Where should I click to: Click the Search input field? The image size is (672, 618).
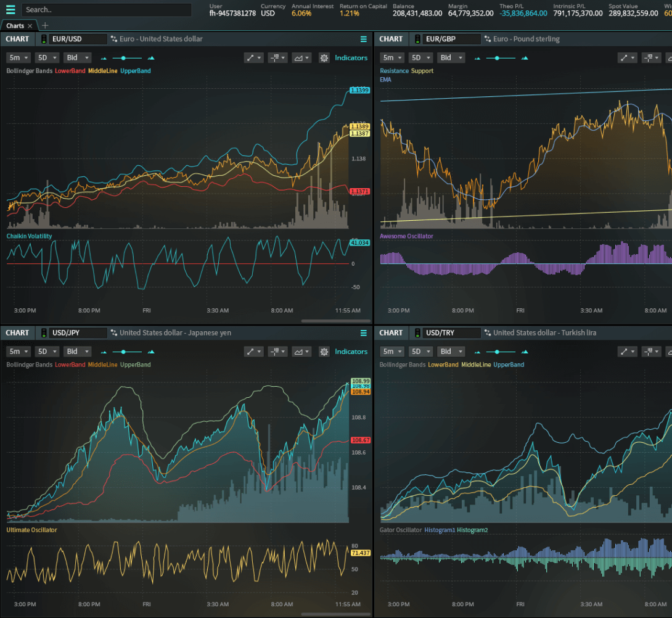106,9
